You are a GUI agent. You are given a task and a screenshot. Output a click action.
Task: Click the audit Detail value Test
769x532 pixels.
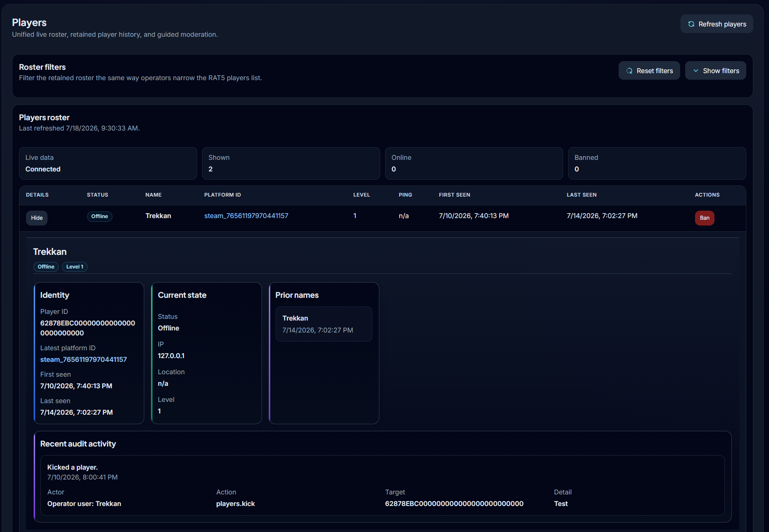pyautogui.click(x=561, y=503)
